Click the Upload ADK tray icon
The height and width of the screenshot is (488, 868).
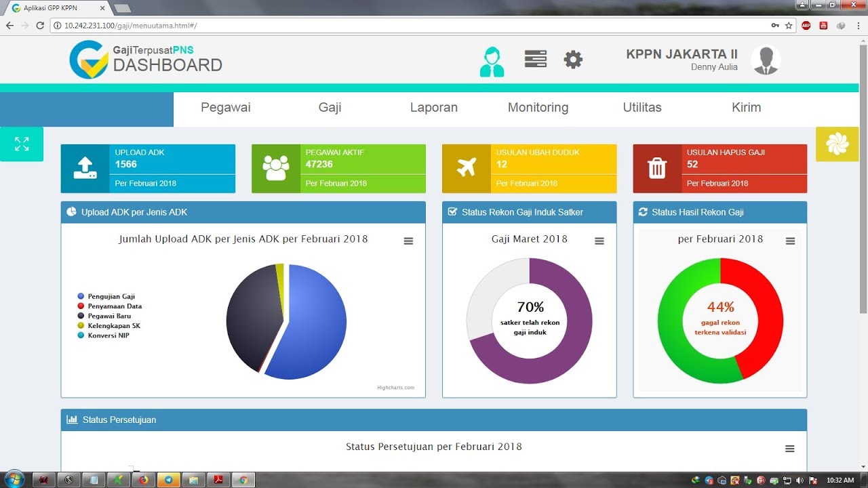[x=85, y=168]
